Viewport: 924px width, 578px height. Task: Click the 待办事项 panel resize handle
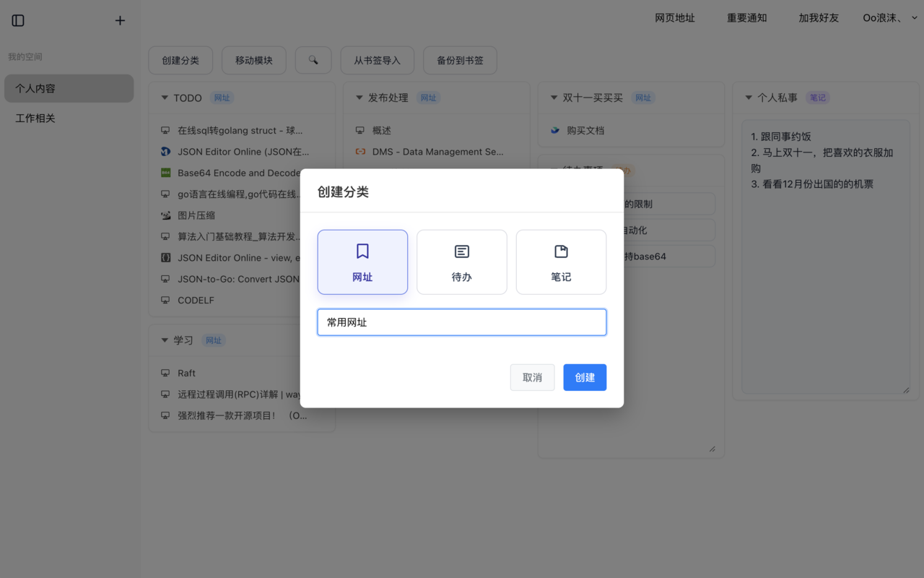click(x=712, y=449)
